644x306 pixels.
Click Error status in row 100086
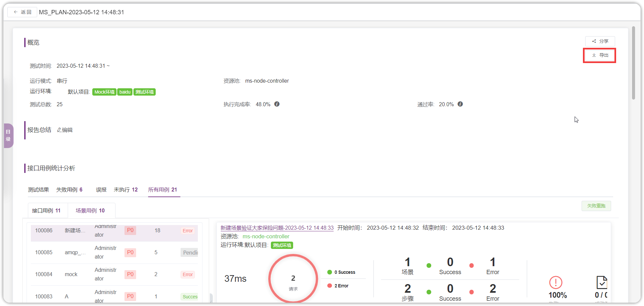coord(188,231)
